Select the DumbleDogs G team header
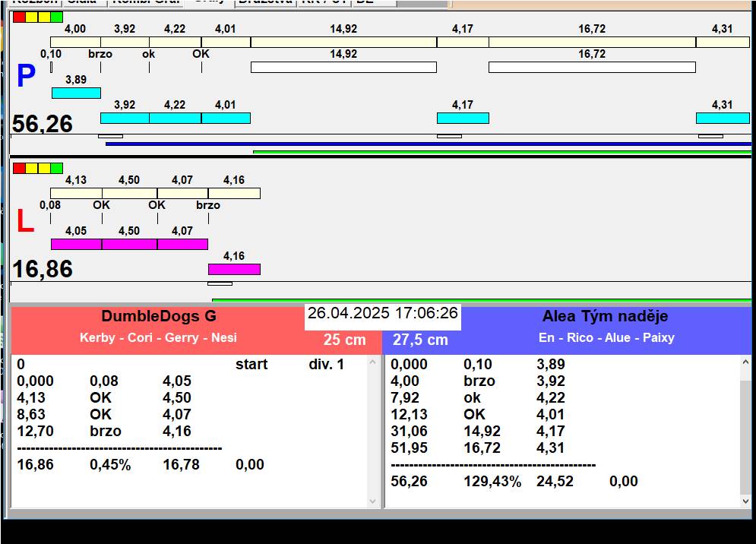The height and width of the screenshot is (544, 756). pyautogui.click(x=159, y=317)
